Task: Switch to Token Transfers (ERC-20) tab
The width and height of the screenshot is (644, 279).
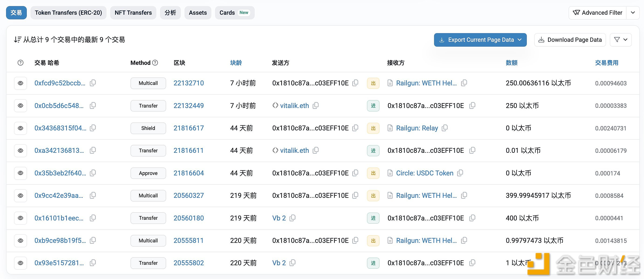Action: click(x=69, y=13)
